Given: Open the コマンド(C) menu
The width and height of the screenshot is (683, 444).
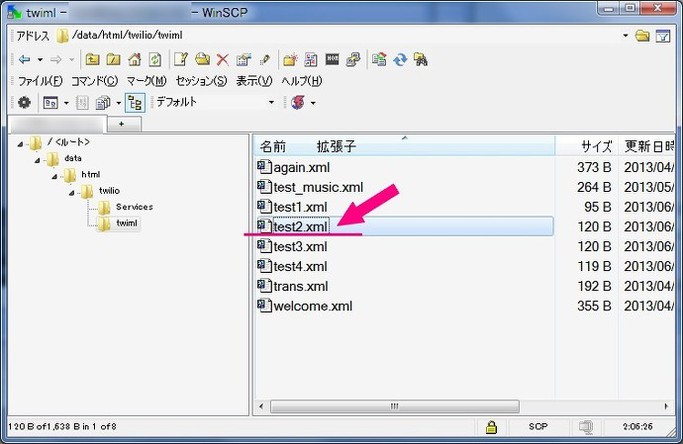Looking at the screenshot, I should 95,81.
